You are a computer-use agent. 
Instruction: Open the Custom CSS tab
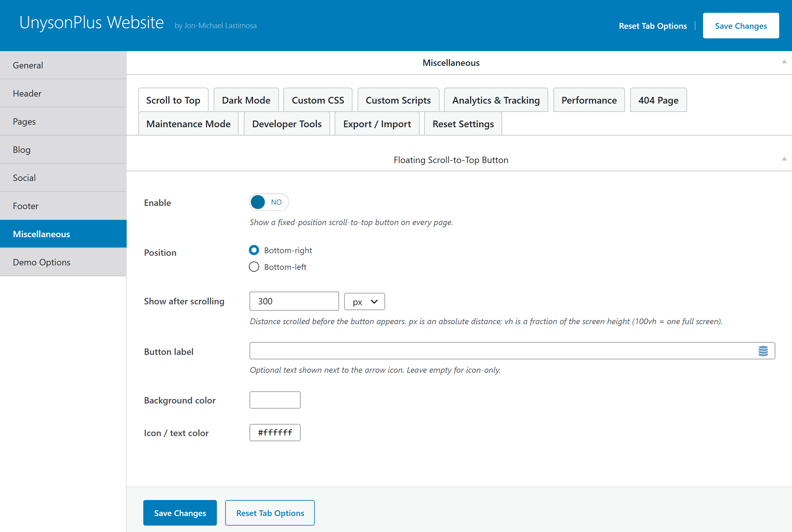point(318,100)
